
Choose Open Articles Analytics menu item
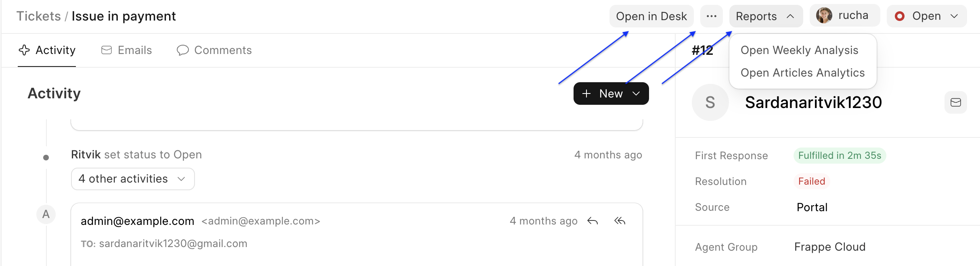(802, 73)
